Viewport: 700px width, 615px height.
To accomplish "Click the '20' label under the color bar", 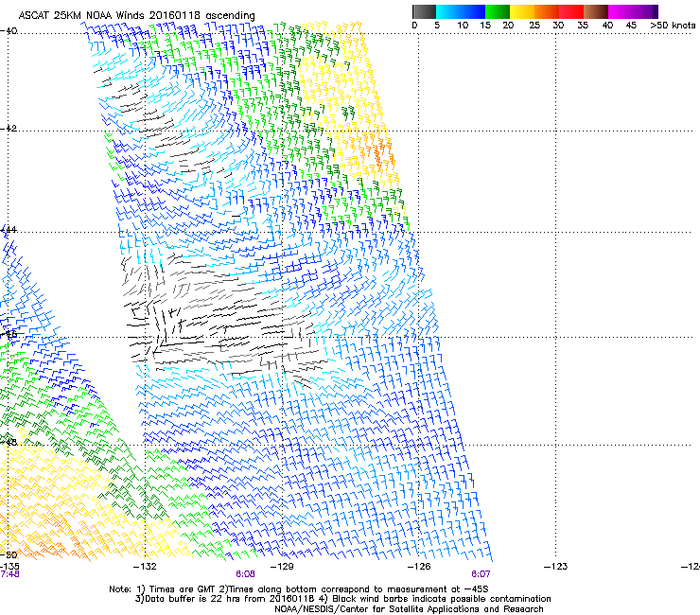I will [x=508, y=25].
